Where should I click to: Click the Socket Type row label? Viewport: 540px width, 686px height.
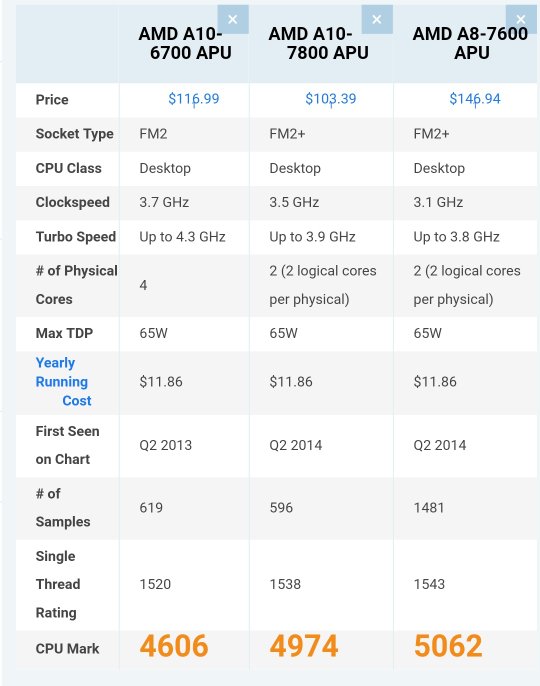pos(74,134)
